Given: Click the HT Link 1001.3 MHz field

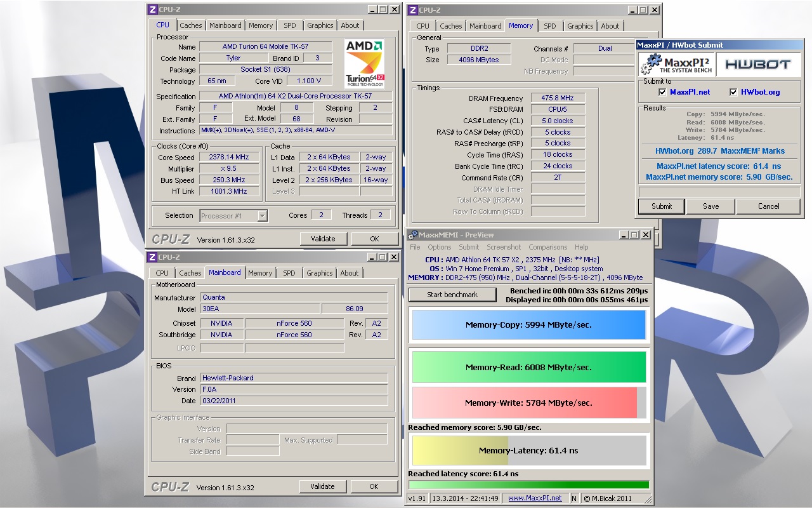Looking at the screenshot, I should point(229,191).
